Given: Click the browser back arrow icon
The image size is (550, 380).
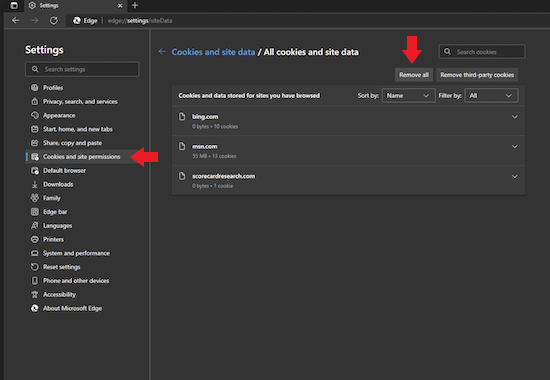Looking at the screenshot, I should tap(15, 20).
